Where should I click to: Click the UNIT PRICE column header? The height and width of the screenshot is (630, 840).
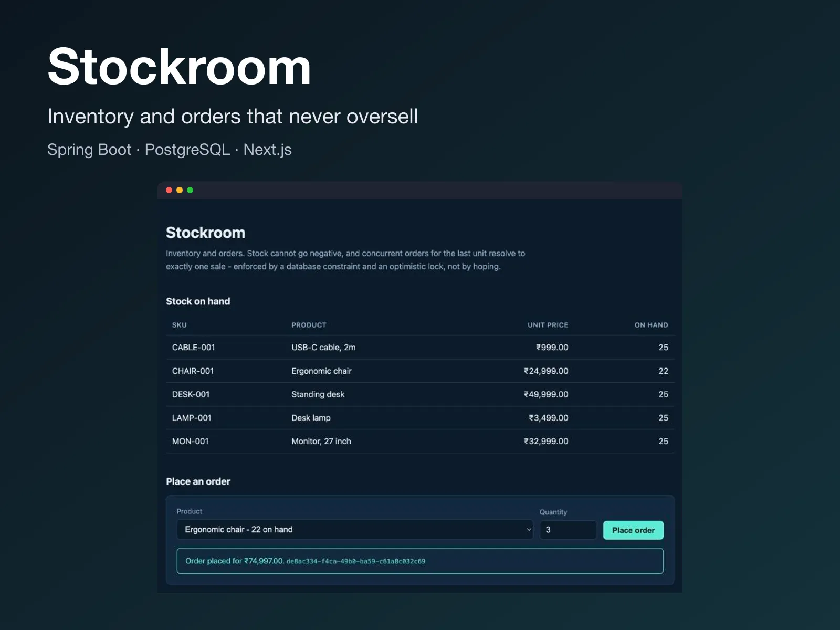pyautogui.click(x=548, y=325)
